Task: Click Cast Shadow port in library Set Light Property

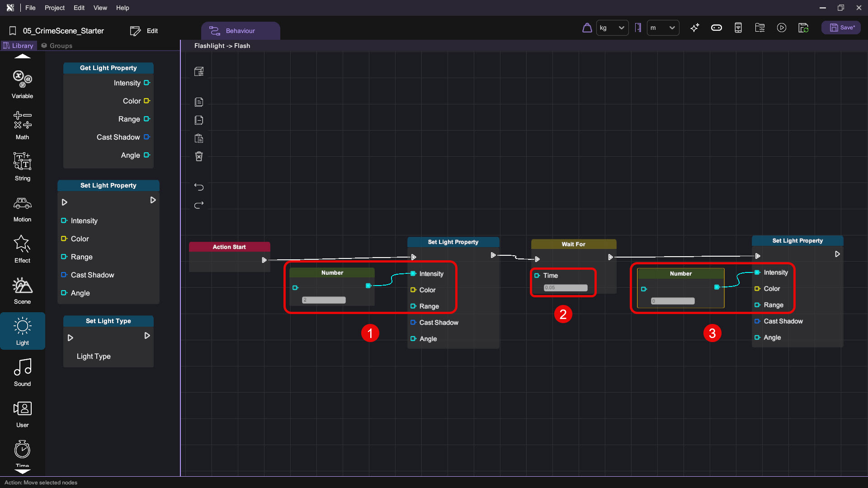Action: 64,275
